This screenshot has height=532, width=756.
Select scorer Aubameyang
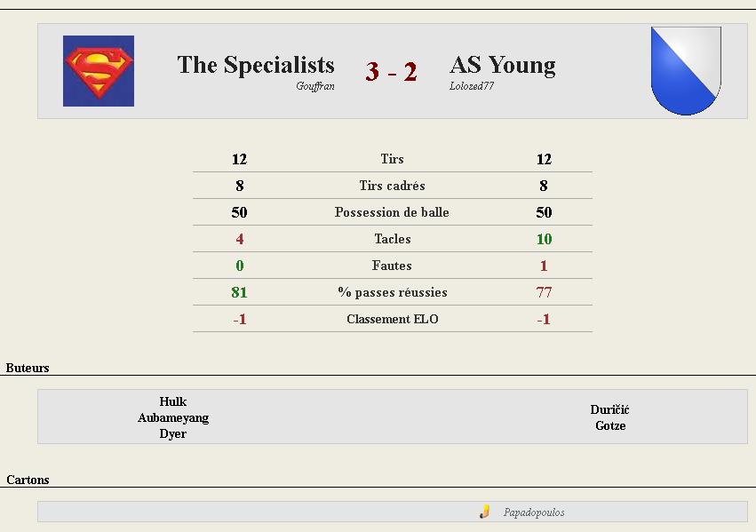pos(173,417)
